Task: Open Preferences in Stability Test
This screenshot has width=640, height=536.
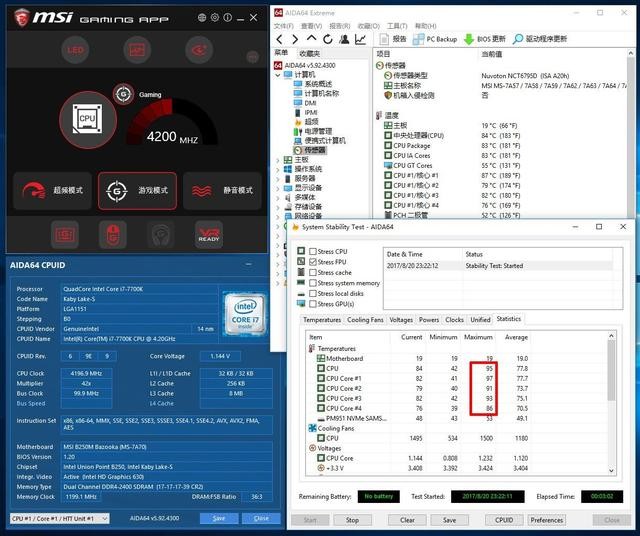Action: click(x=547, y=520)
